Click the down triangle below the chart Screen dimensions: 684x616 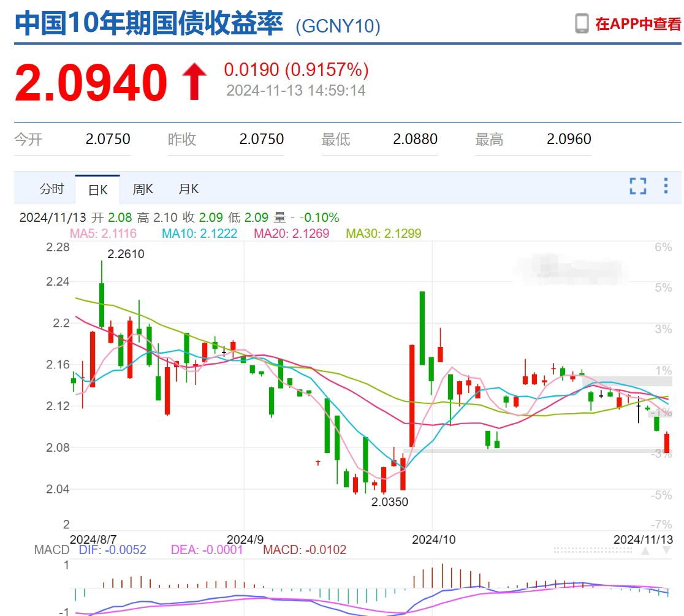(x=666, y=550)
